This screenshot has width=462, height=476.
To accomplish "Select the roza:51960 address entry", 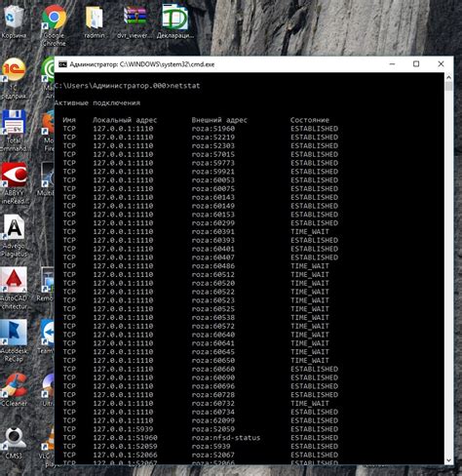I will pos(213,129).
